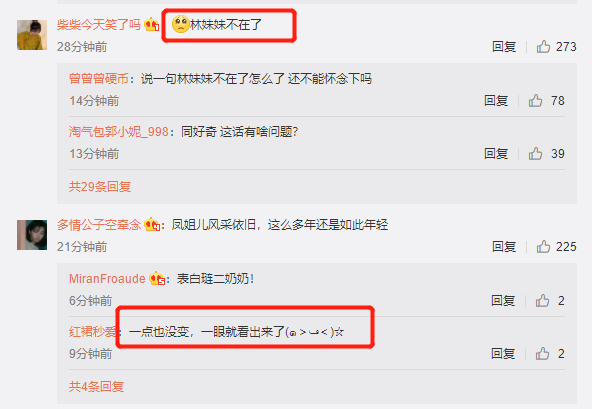Reply to 柴柴今天笑了吗's comment
This screenshot has width=592, height=409.
point(504,47)
